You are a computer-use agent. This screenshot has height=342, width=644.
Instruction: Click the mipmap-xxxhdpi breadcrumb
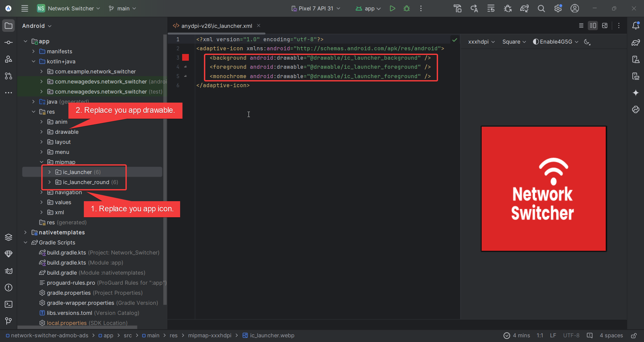[x=210, y=336]
